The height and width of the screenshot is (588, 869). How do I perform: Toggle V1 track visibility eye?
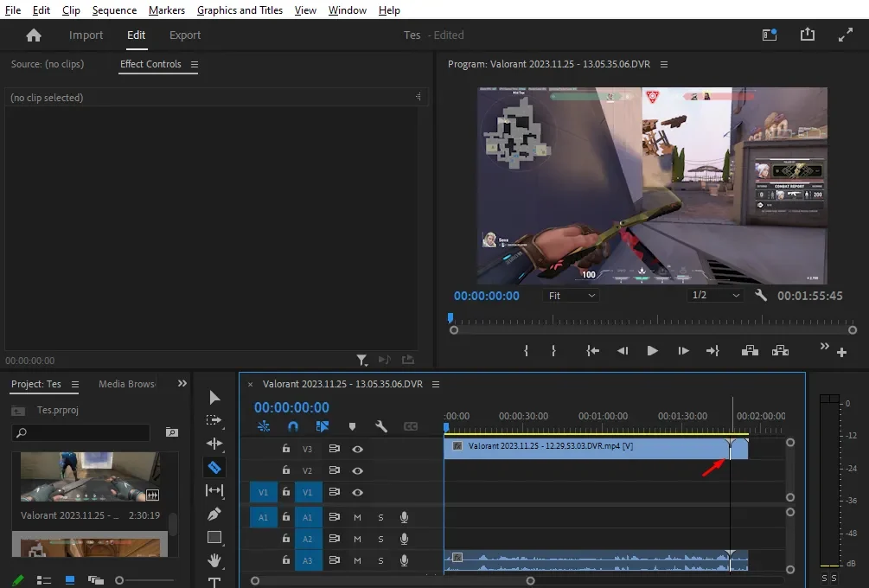pos(357,492)
